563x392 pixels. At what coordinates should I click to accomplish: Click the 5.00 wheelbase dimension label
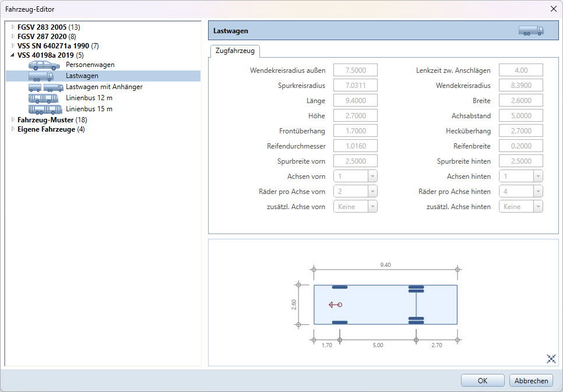point(378,345)
